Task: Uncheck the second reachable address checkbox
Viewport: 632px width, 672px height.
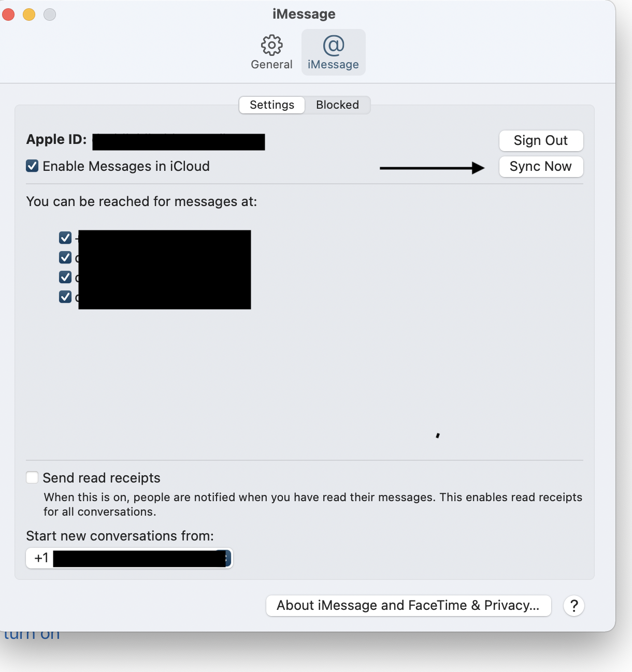Action: (x=65, y=257)
